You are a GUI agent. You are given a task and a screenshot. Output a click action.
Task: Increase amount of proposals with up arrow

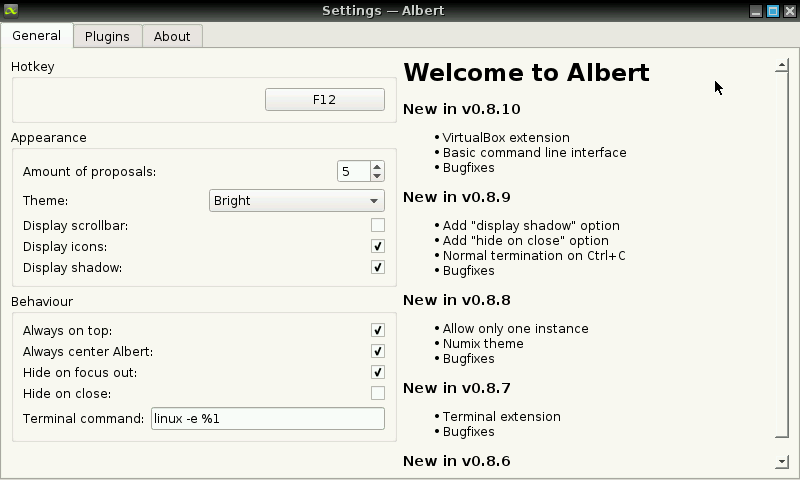click(377, 167)
